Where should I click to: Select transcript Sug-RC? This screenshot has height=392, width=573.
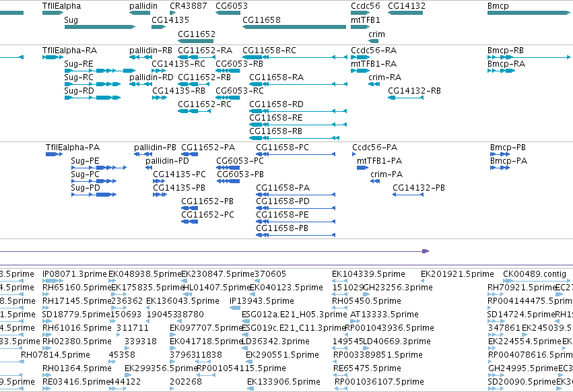[x=92, y=84]
